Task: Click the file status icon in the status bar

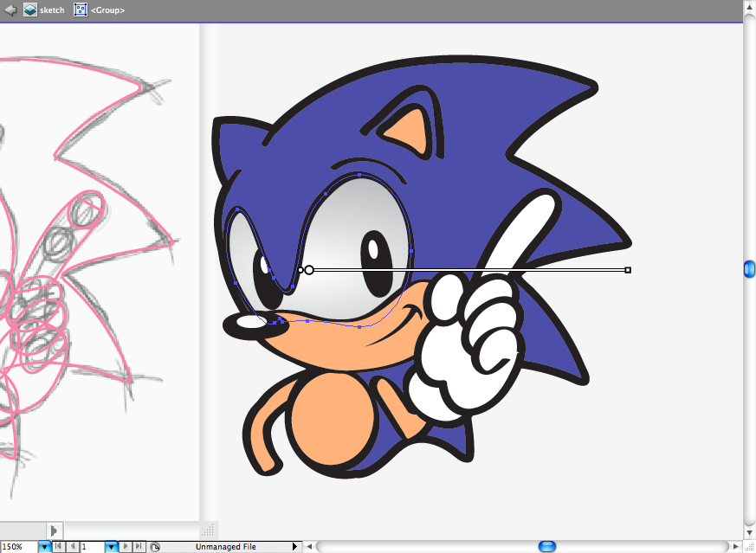Action: 155,547
